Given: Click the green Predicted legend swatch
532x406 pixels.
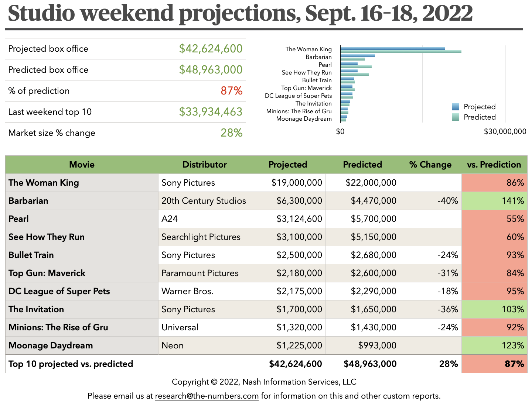Looking at the screenshot, I should point(456,117).
